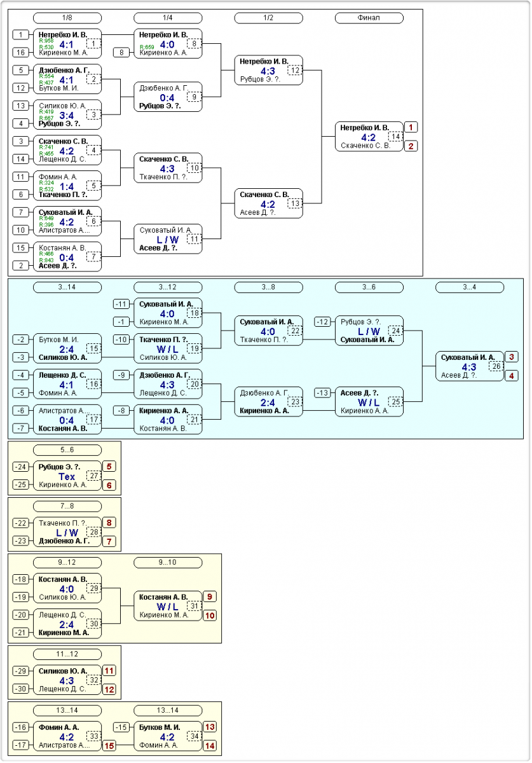Click the red place badge 12
The width and height of the screenshot is (532, 763).
point(109,689)
